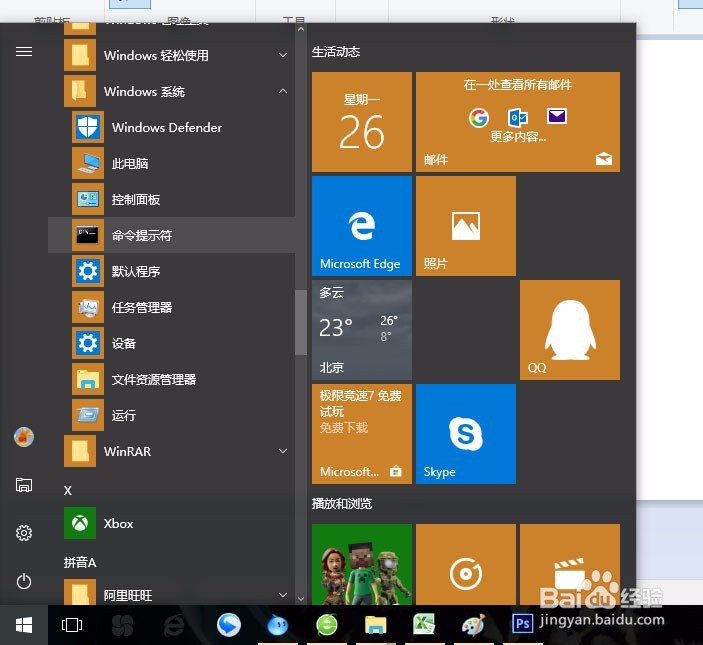Launch 命令提示符 (Command Prompt)
Viewport: 703px width, 645px height.
coord(171,235)
